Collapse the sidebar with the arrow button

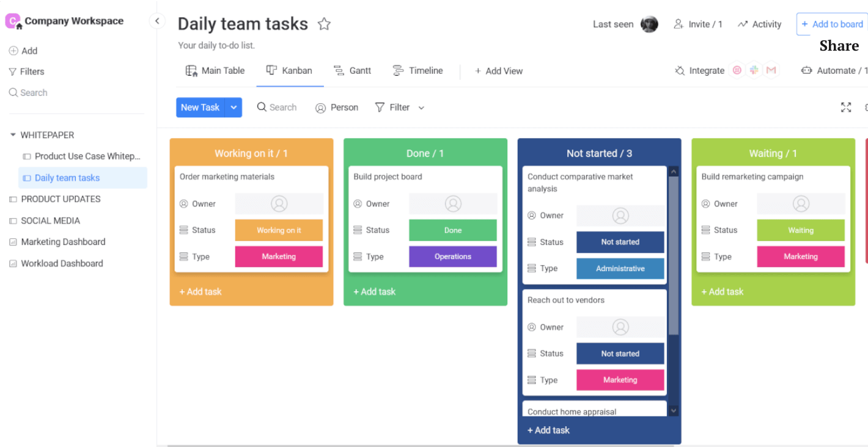pyautogui.click(x=157, y=21)
